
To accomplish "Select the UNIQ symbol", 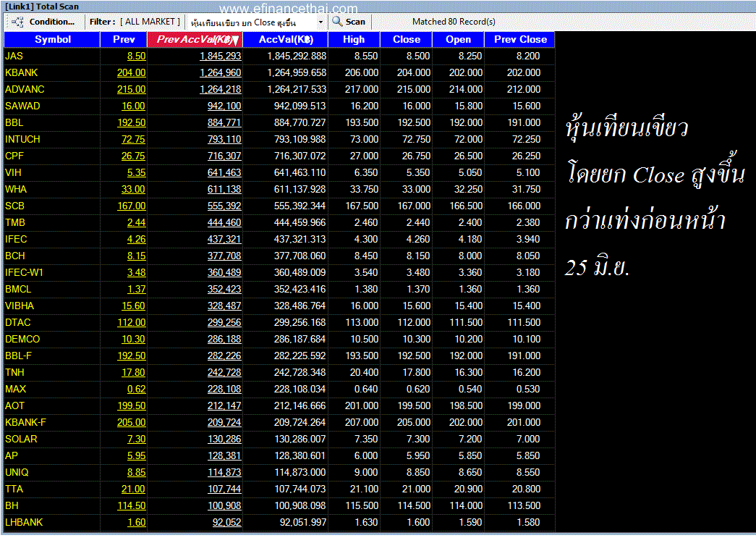I will [17, 472].
